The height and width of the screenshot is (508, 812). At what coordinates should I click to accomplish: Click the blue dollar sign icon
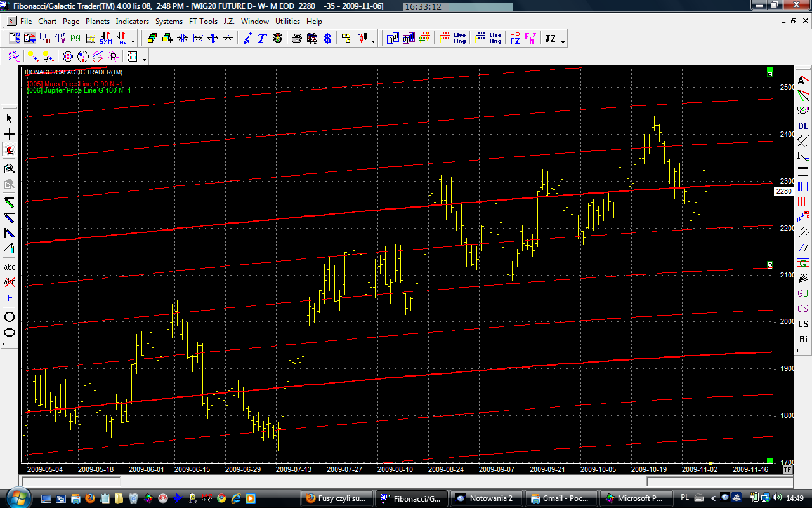pyautogui.click(x=327, y=39)
